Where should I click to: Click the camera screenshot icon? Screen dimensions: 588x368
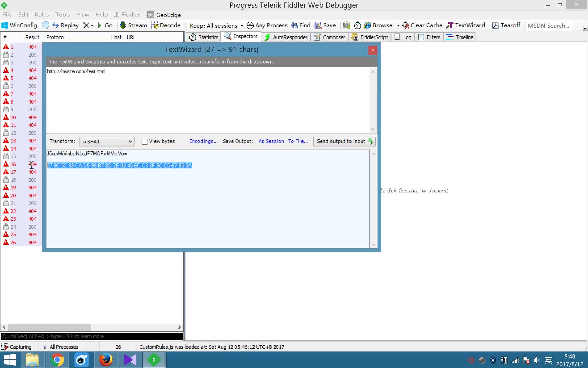[x=347, y=25]
